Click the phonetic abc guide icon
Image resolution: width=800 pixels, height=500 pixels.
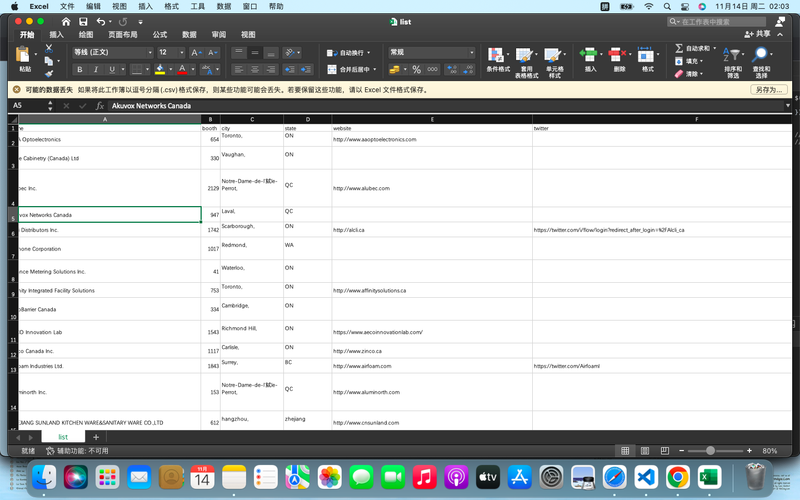(206, 69)
